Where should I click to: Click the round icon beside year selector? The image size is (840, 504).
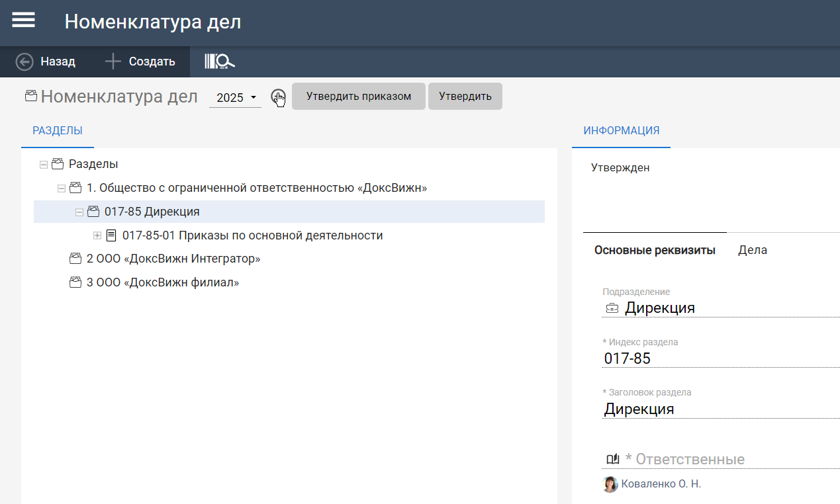coord(278,97)
